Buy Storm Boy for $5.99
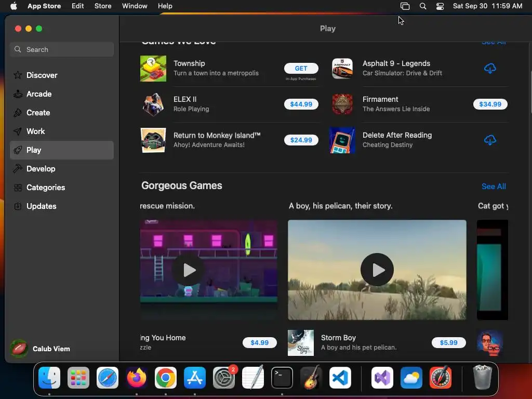This screenshot has width=532, height=399. pos(448,343)
